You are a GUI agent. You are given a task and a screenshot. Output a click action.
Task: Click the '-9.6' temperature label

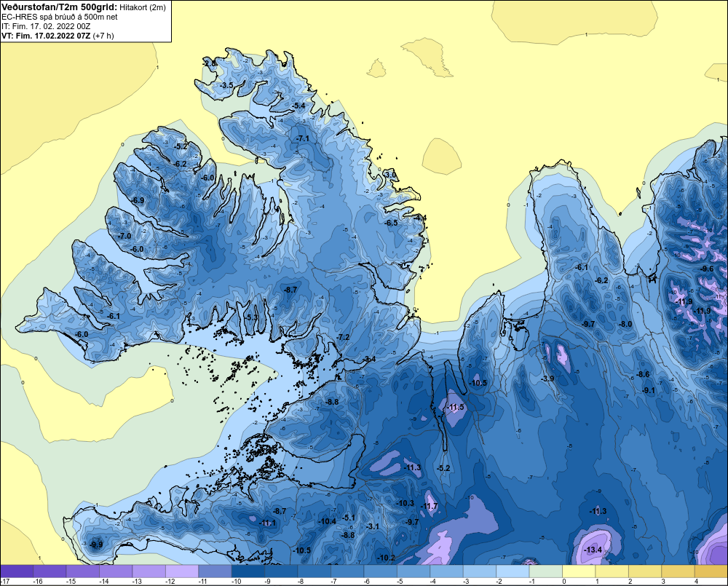pos(707,269)
